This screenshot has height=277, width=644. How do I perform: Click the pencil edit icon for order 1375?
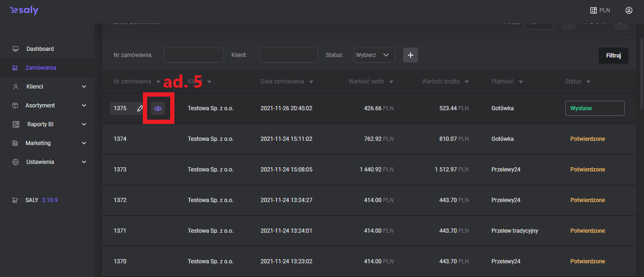click(140, 108)
